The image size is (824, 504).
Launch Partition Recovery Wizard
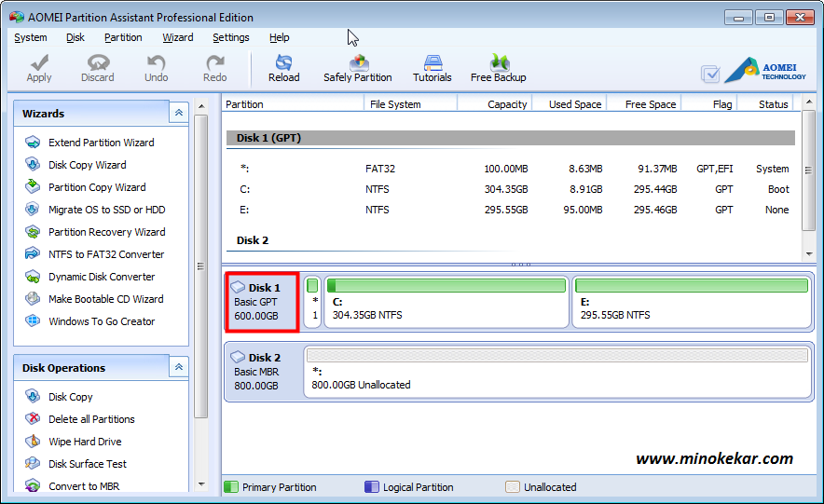(x=106, y=232)
